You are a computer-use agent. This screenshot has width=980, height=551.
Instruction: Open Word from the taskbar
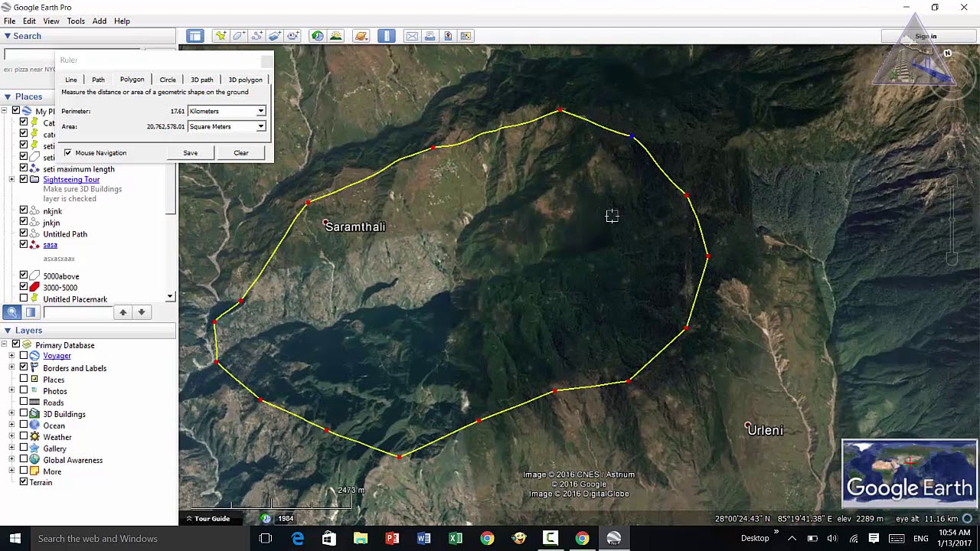coord(423,539)
